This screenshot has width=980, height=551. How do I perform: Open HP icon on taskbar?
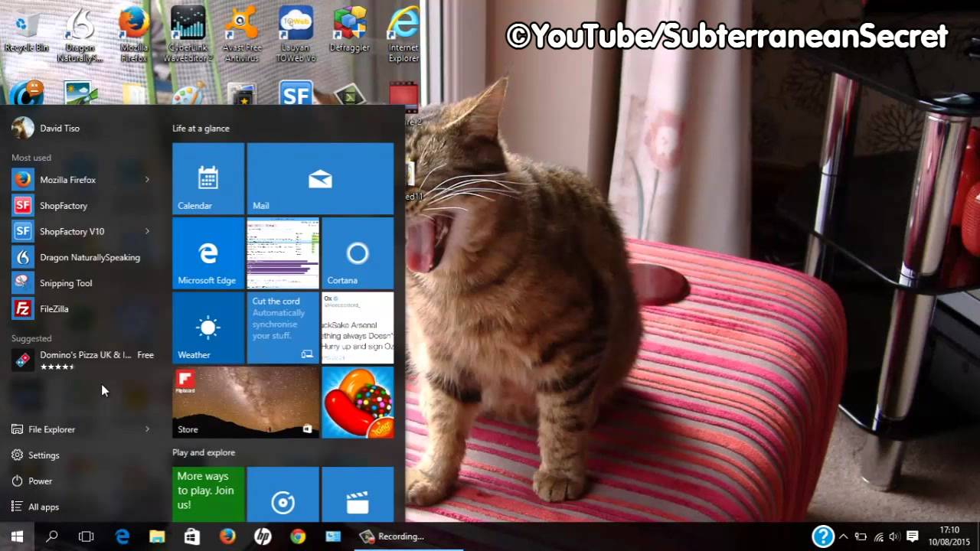[x=263, y=536]
